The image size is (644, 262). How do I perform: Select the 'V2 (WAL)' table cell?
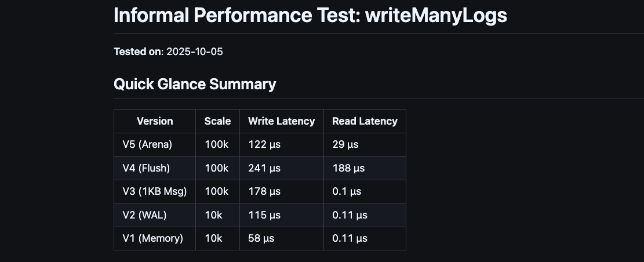pyautogui.click(x=144, y=215)
